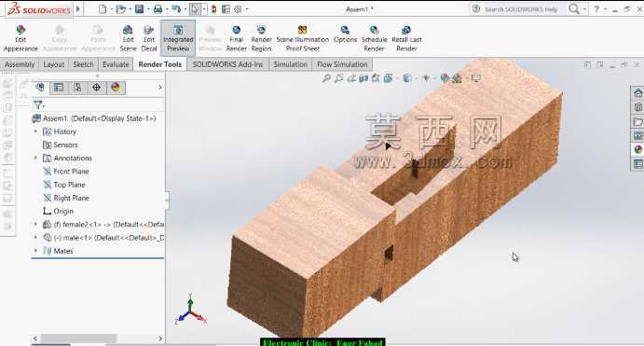This screenshot has height=346, width=644.
Task: Start the Final Render
Action: [x=236, y=38]
